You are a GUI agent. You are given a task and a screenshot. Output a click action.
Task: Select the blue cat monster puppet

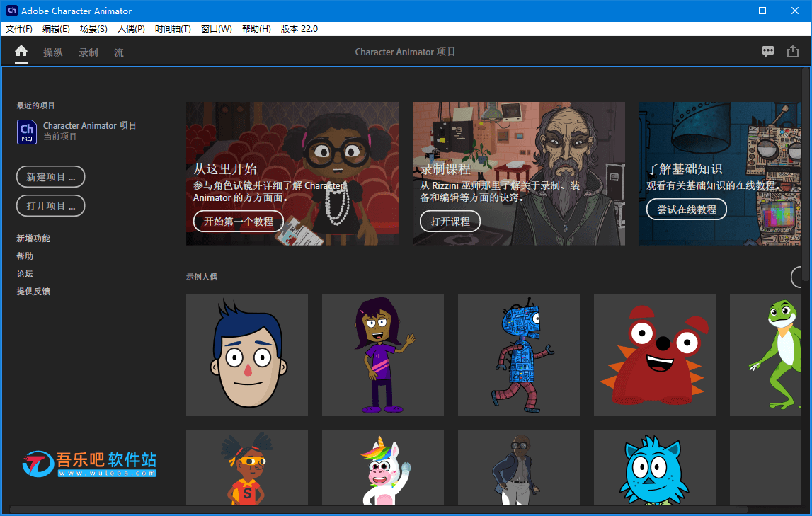pos(655,468)
